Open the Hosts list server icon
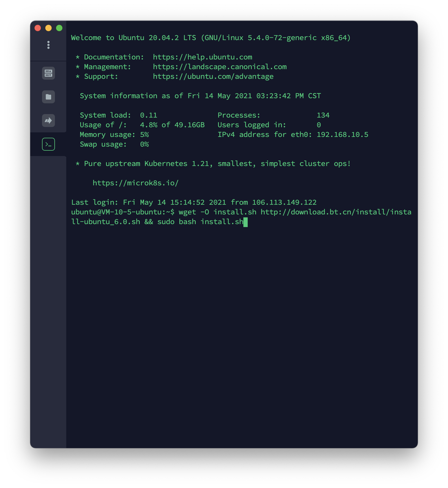Screen dimensions: 448x488 click(48, 73)
